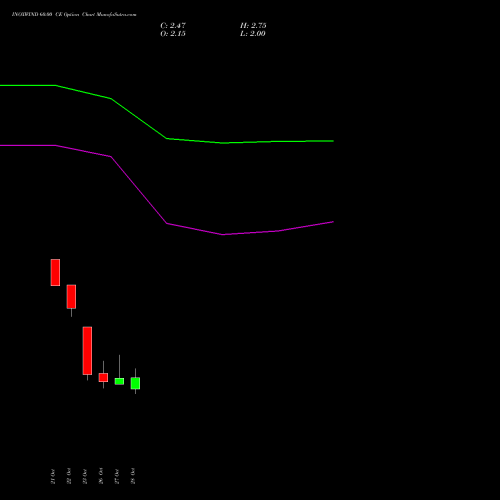Viewport: 500px width, 500px height.
Task: Select the 23 Oct tall red candlestick
Action: (87, 351)
